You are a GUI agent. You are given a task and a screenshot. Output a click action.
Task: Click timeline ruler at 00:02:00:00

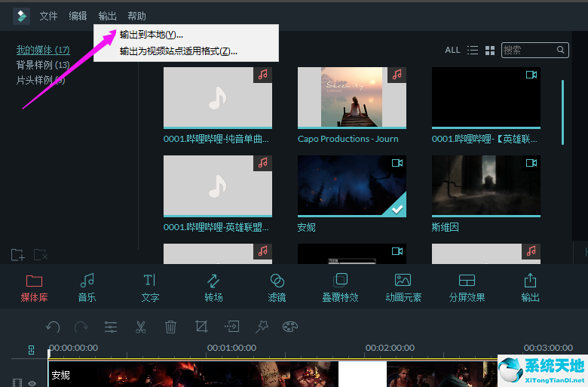tap(390, 348)
